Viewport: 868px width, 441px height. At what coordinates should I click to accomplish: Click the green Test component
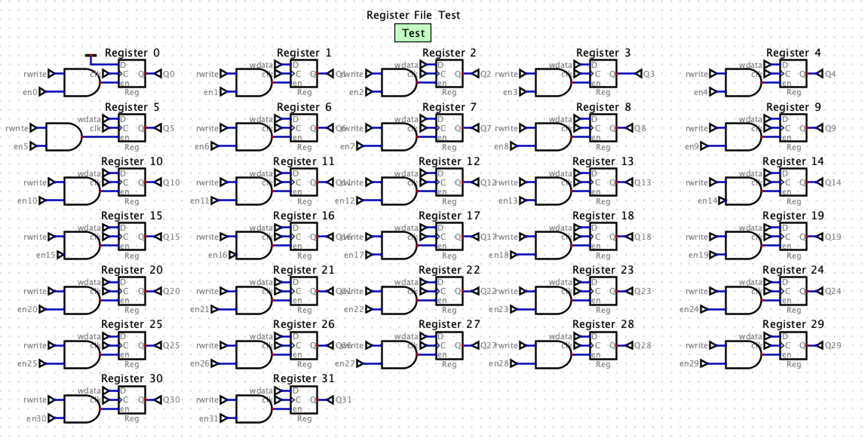pyautogui.click(x=413, y=33)
